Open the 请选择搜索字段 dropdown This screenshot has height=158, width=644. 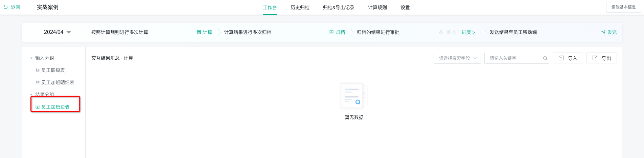pyautogui.click(x=457, y=58)
